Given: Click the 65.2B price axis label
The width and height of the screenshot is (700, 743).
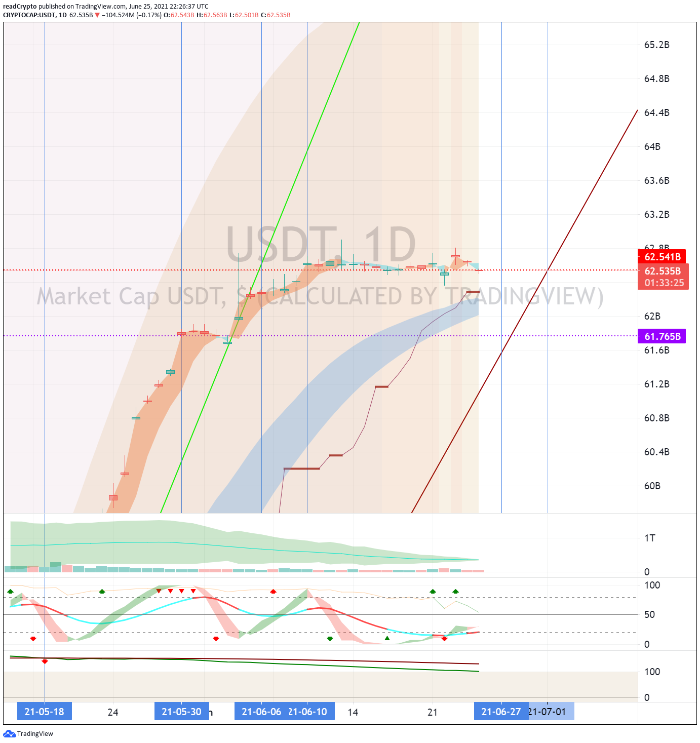Looking at the screenshot, I should pyautogui.click(x=656, y=45).
